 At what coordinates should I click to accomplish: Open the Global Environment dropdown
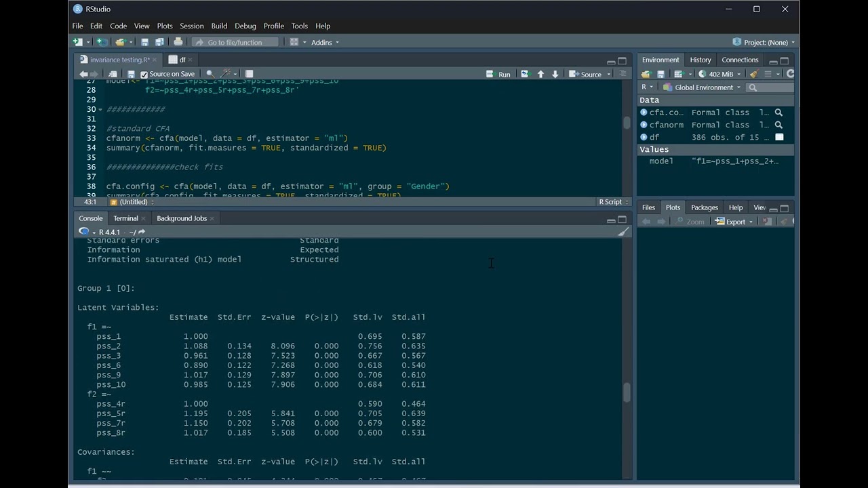pyautogui.click(x=702, y=87)
